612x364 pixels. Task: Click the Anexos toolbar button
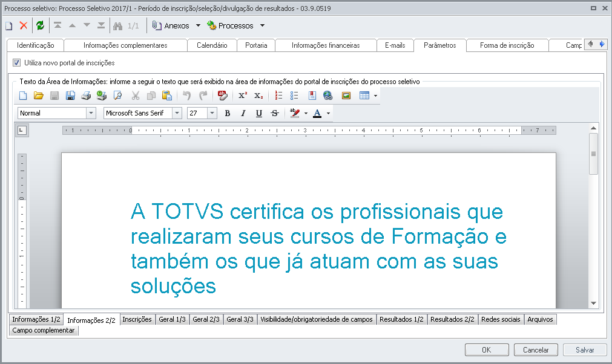(x=171, y=26)
